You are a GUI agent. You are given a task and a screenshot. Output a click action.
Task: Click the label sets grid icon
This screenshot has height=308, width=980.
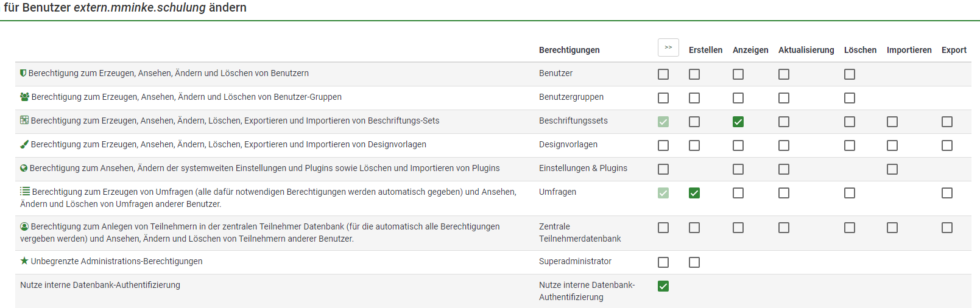(24, 121)
